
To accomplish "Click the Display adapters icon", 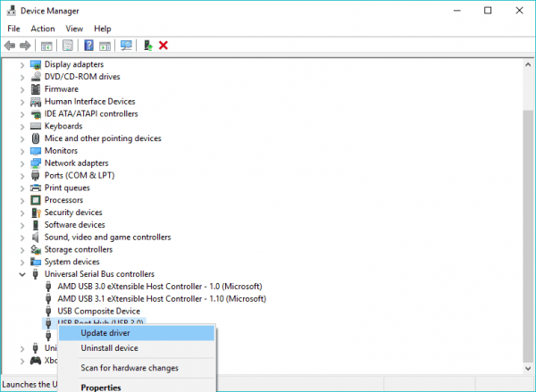I will point(36,64).
